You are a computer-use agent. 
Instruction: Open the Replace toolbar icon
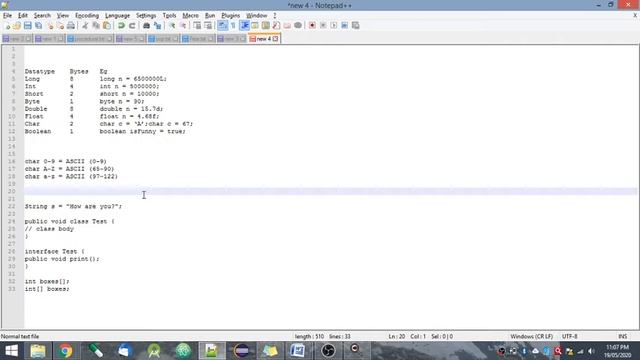tap(157, 26)
